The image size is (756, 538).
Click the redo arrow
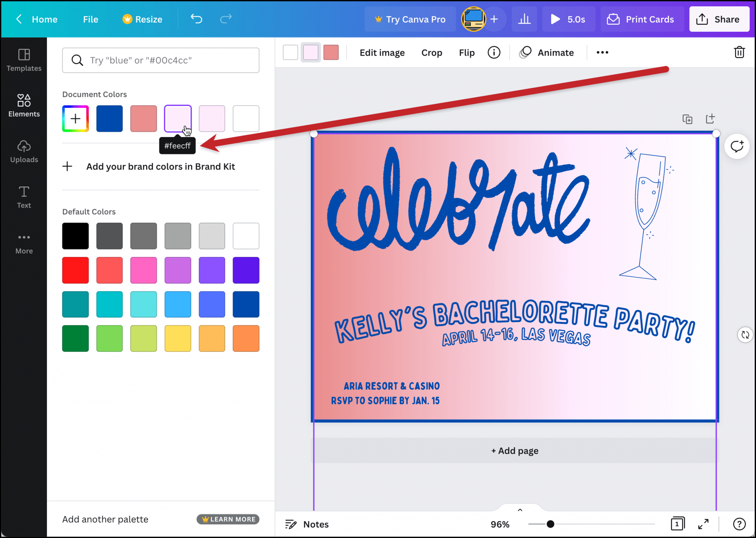[x=226, y=19]
